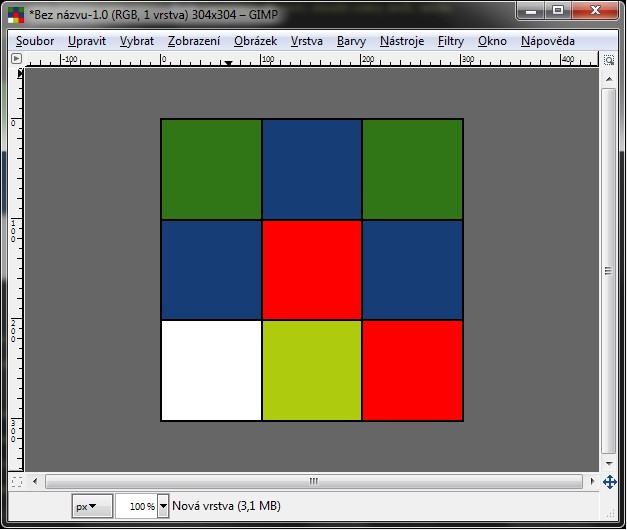Open the Zobrazení menu
The height and width of the screenshot is (530, 627).
coord(194,41)
